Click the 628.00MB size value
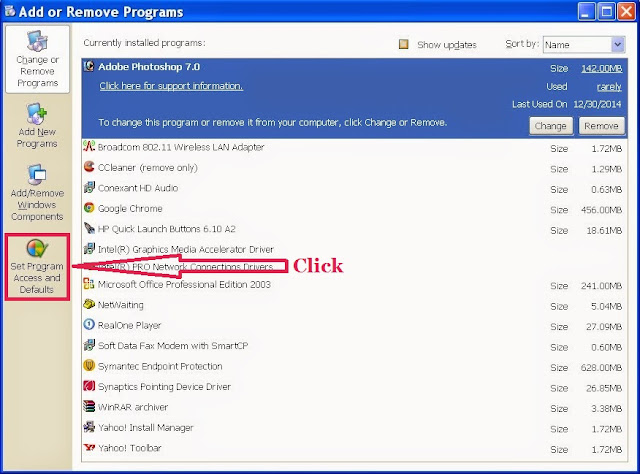Image resolution: width=640 pixels, height=474 pixels. [602, 368]
